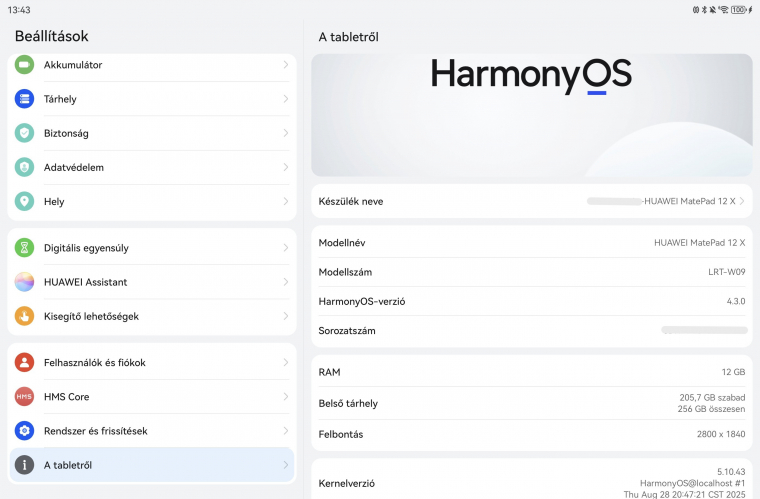This screenshot has height=499, width=760.
Task: Tap the green Akkumulátor battery icon
Action: coord(25,65)
